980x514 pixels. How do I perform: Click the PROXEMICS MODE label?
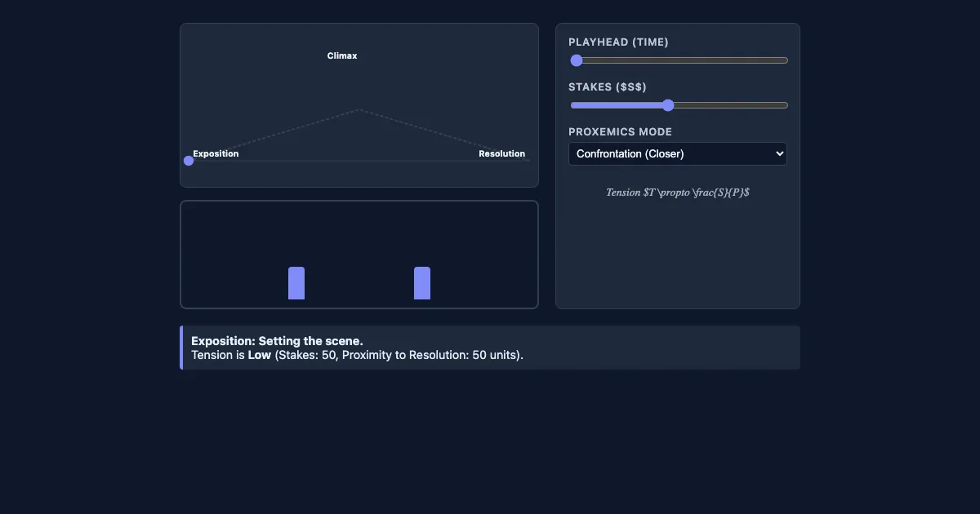(620, 132)
